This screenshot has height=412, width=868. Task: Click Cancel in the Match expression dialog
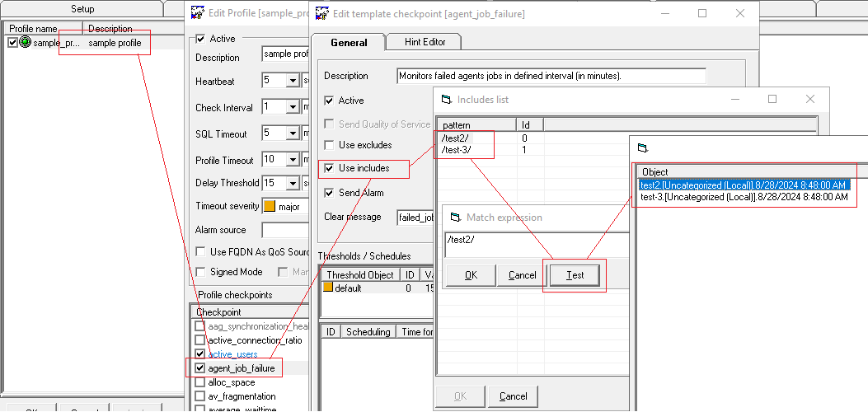pos(522,275)
